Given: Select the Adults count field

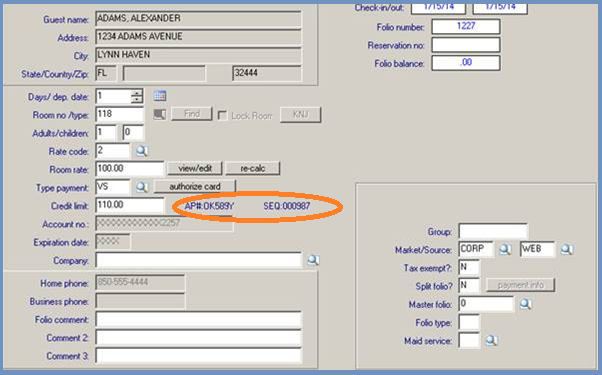Looking at the screenshot, I should tap(106, 132).
